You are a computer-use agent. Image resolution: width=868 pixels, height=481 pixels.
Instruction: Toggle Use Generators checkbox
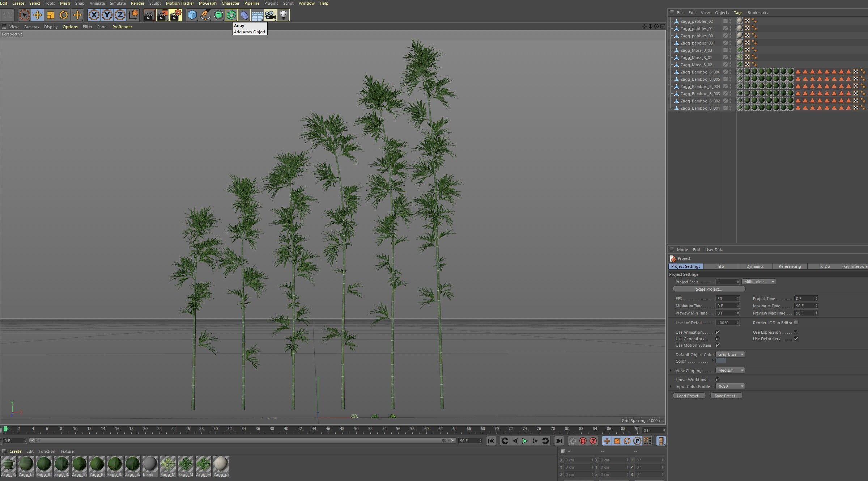point(718,338)
